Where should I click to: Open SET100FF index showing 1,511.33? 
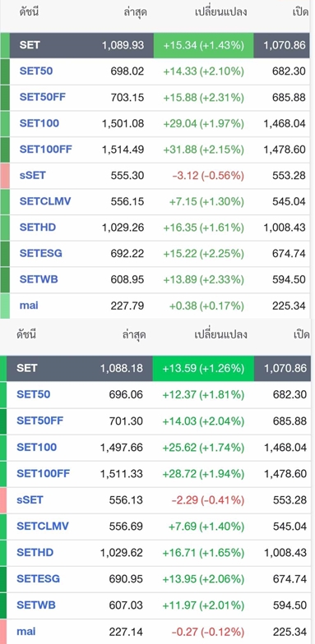pos(43,473)
